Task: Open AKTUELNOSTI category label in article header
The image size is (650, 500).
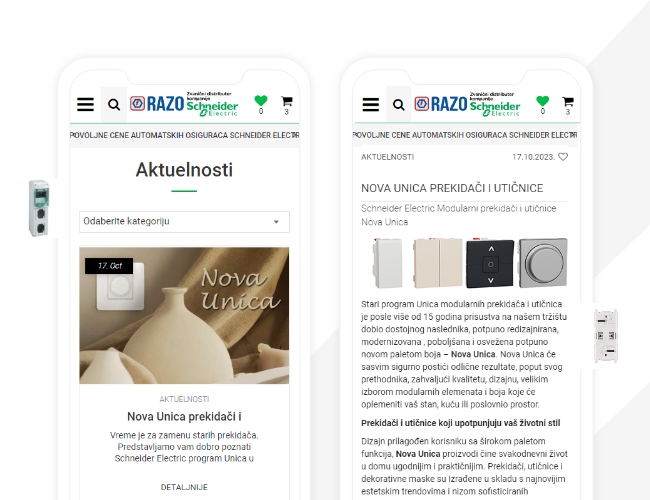Action: (387, 157)
